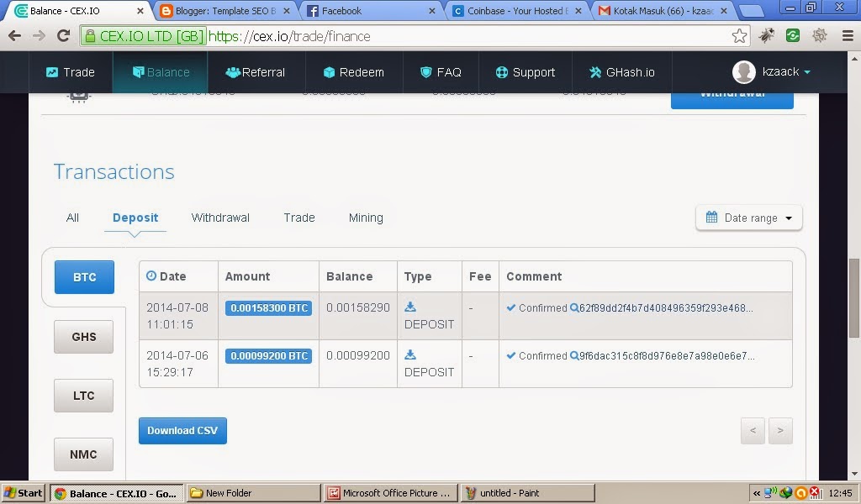
Task: Open the FAQ navigation item
Action: click(441, 72)
